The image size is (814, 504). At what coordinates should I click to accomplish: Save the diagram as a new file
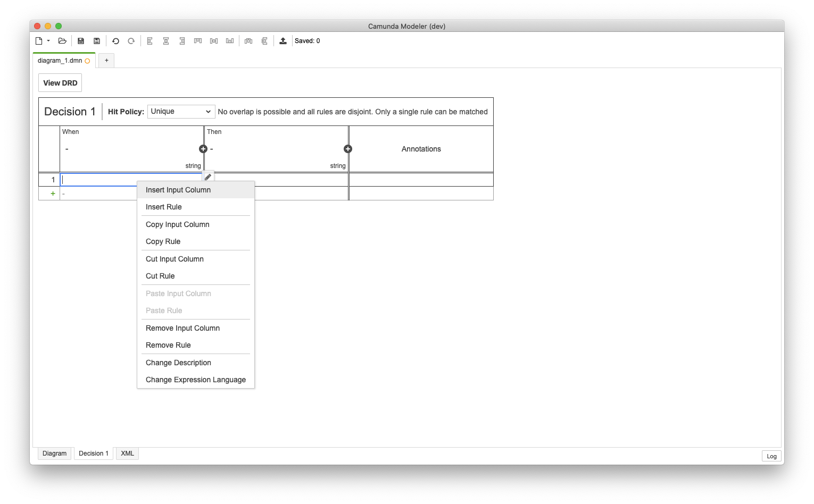[x=96, y=40]
